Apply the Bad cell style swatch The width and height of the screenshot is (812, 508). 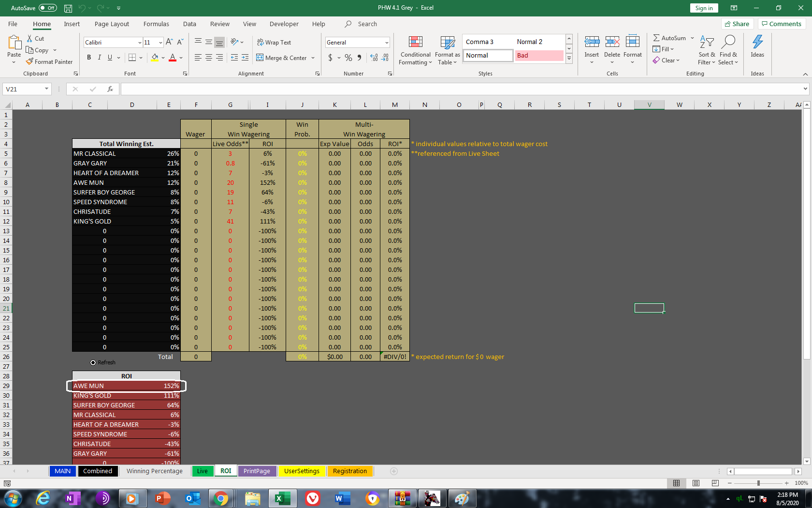pyautogui.click(x=539, y=56)
